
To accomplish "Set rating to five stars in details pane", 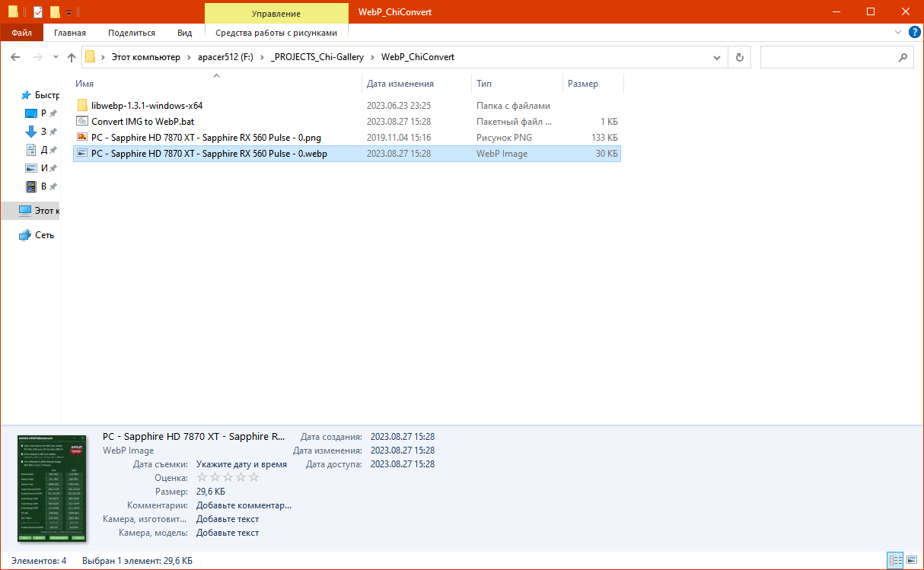I will (x=254, y=477).
